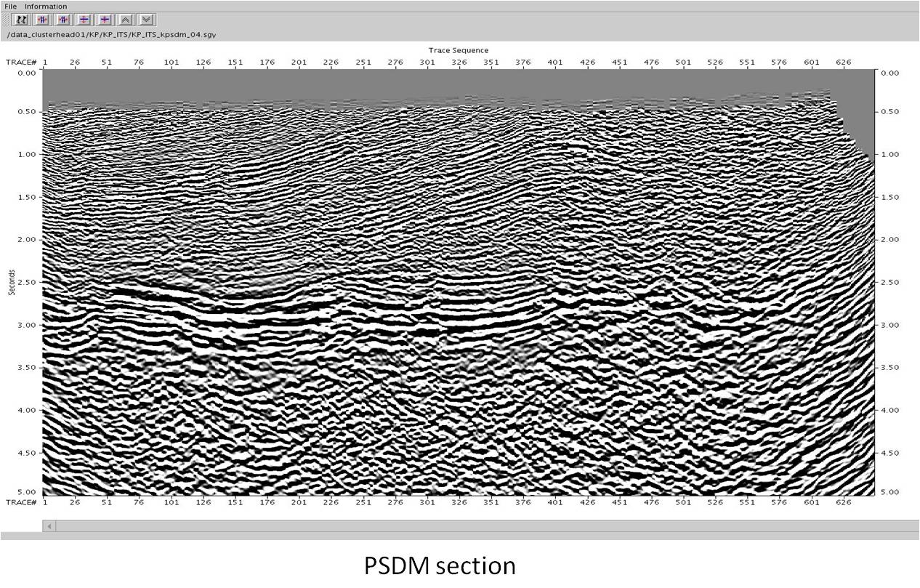The image size is (920, 588).
Task: Select the wiggle trace display tool
Action: [x=20, y=20]
